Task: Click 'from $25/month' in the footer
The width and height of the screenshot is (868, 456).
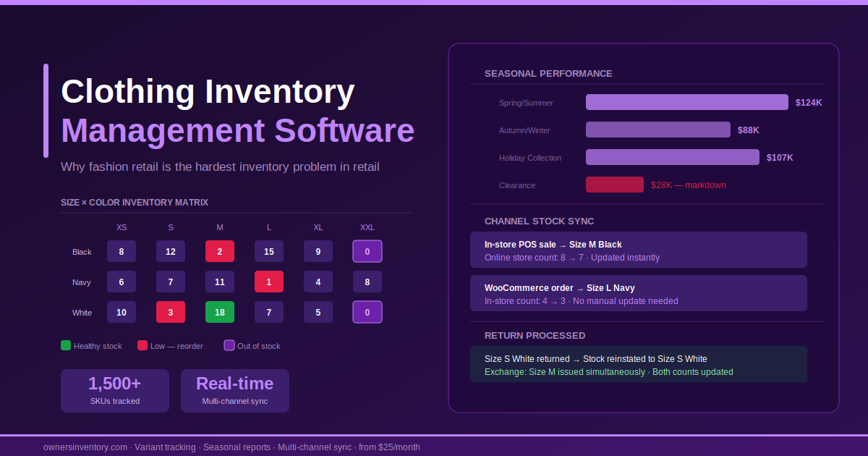Action: click(389, 447)
